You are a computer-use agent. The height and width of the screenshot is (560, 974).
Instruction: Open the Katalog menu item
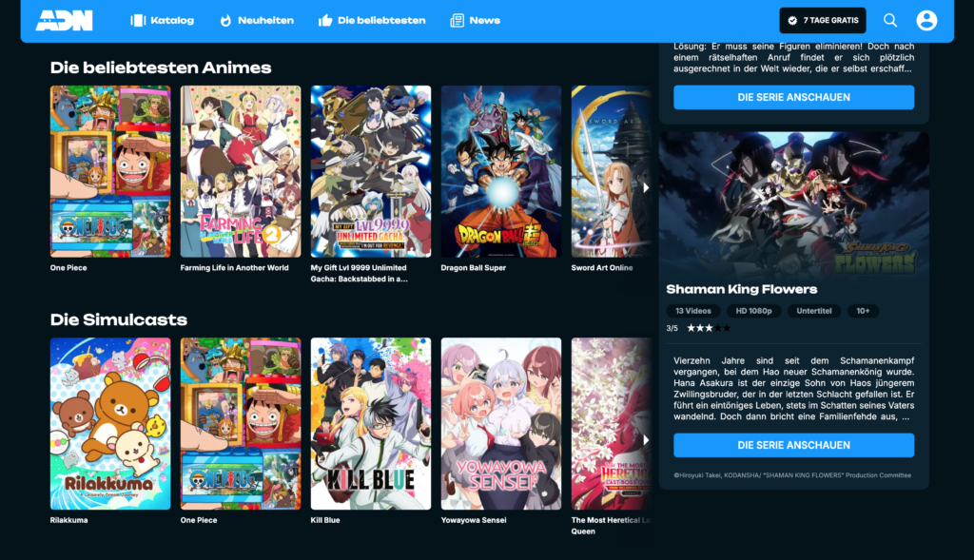click(162, 21)
